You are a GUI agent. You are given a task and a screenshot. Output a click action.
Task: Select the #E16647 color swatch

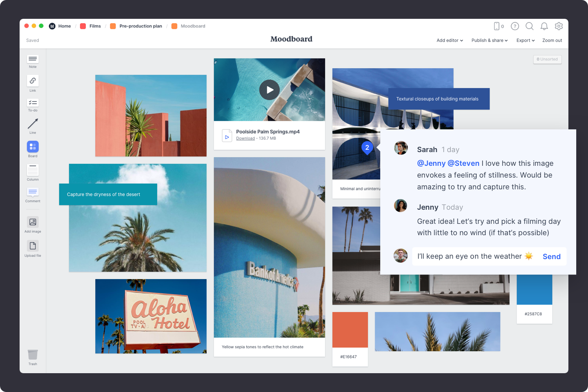[x=350, y=330]
